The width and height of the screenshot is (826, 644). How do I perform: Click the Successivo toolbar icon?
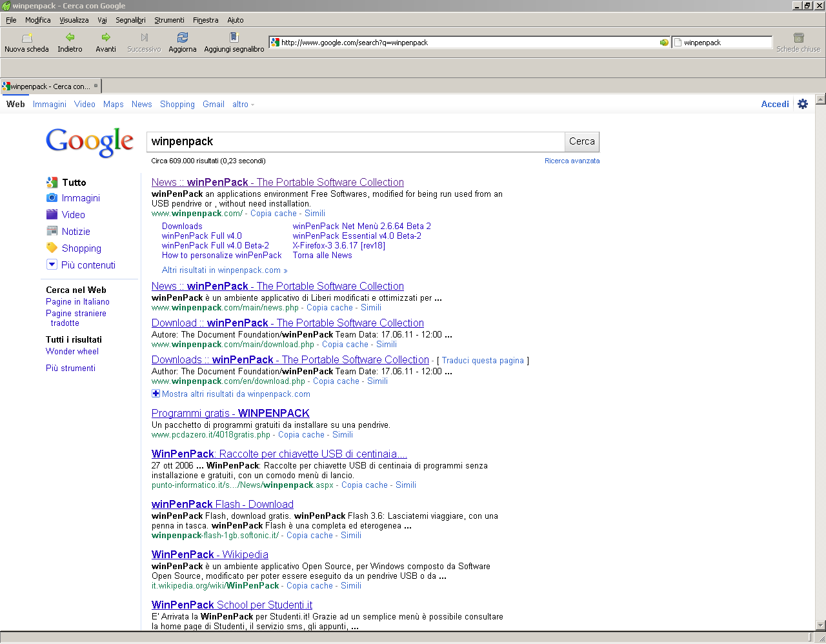click(144, 37)
